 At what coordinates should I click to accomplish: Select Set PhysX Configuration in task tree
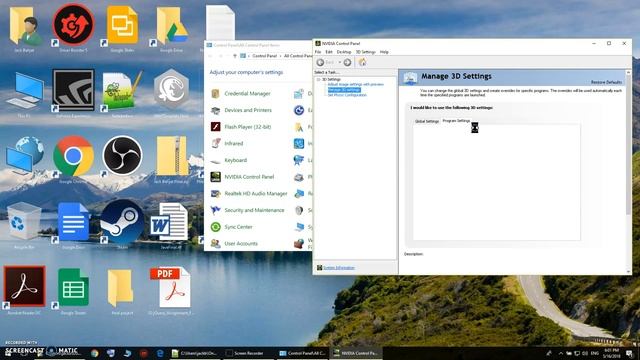click(x=347, y=95)
